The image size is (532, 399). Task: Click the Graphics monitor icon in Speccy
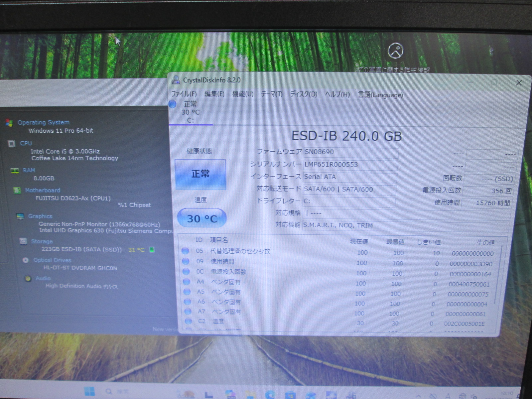click(20, 216)
